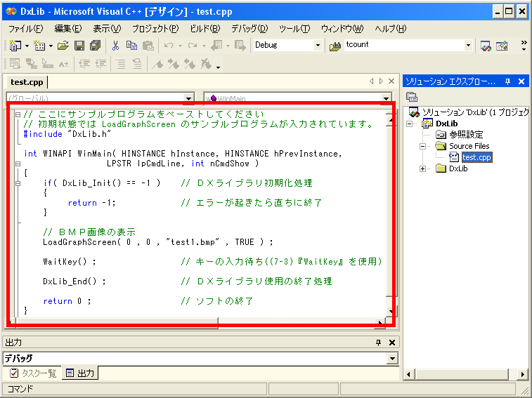Image resolution: width=532 pixels, height=398 pixels.
Task: Open the global scope dropdown in the editor
Action: tap(188, 98)
